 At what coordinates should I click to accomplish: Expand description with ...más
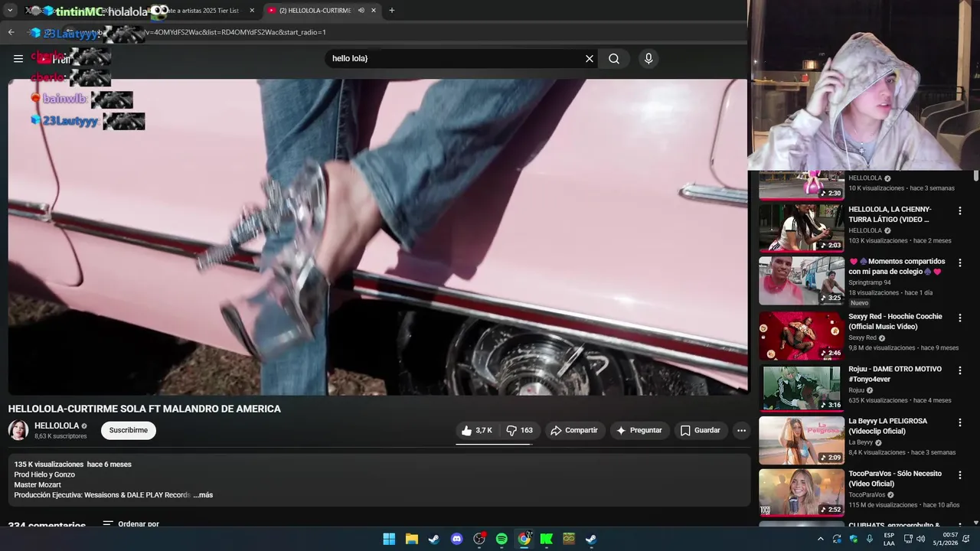pos(203,495)
